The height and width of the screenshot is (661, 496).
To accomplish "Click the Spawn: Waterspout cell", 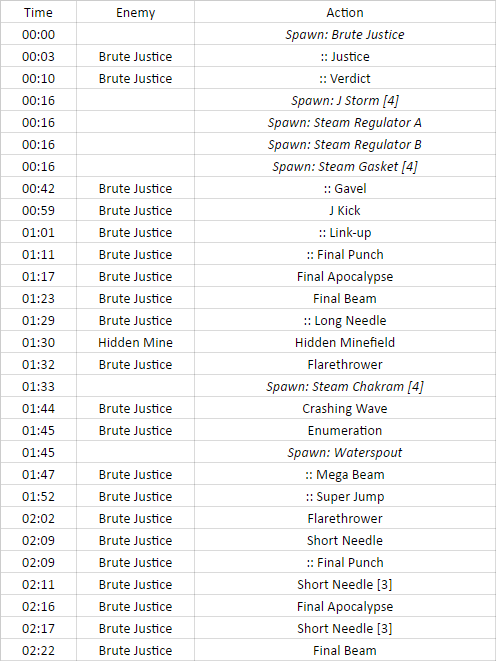I will pyautogui.click(x=345, y=452).
